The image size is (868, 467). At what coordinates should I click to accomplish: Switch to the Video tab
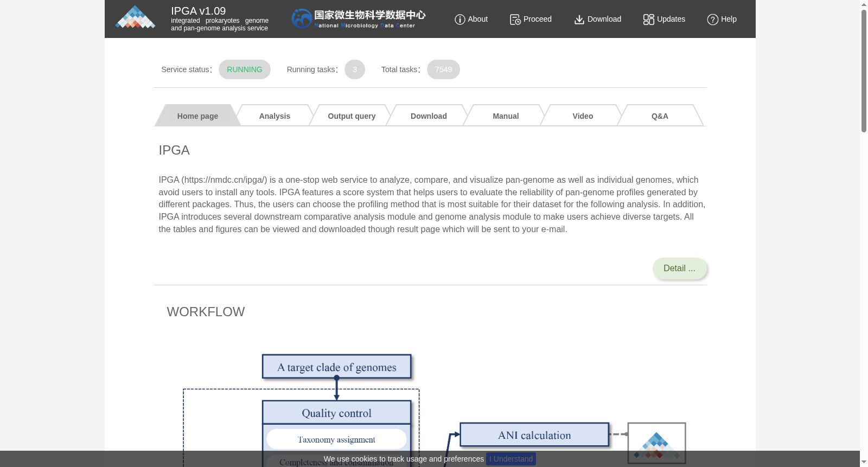click(583, 116)
